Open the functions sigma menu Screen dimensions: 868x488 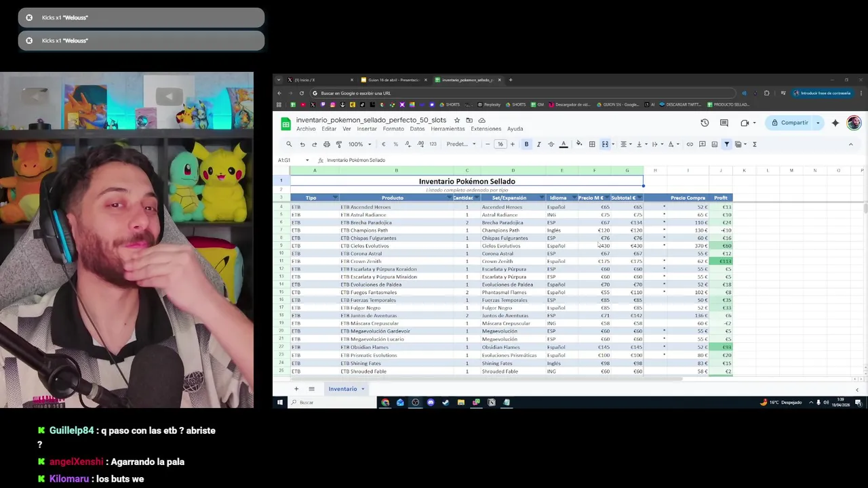click(754, 144)
